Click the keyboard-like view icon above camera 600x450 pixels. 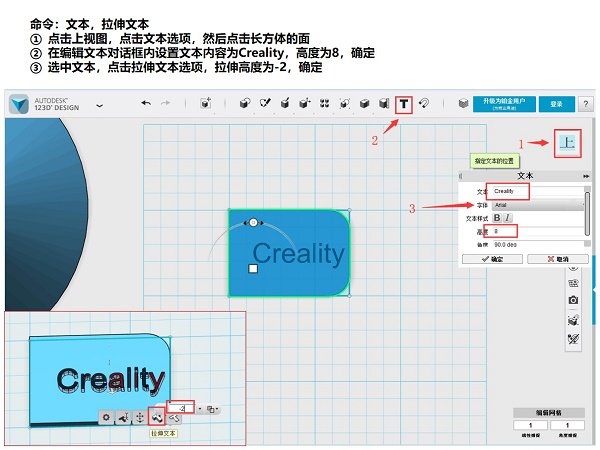[x=573, y=284]
